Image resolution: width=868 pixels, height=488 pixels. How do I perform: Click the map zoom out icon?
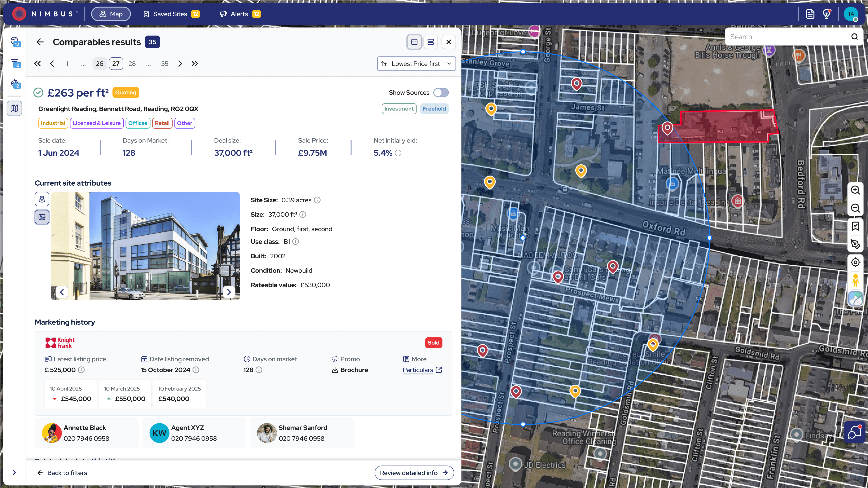pyautogui.click(x=855, y=208)
